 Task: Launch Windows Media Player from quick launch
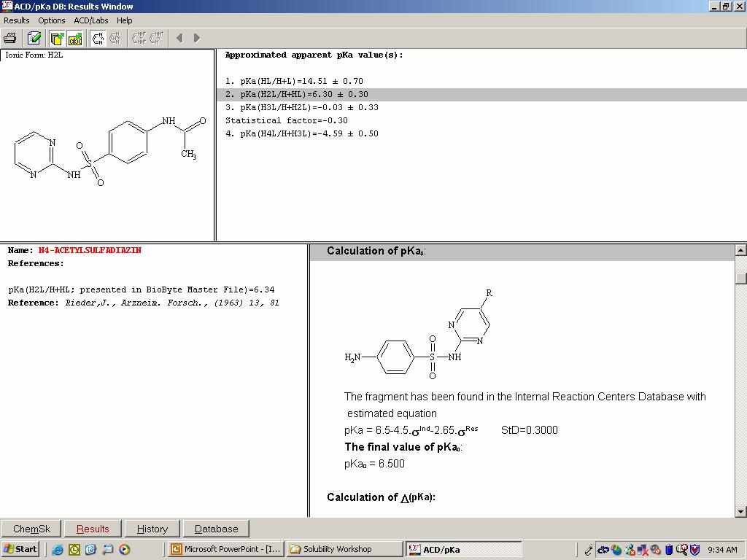click(x=124, y=550)
